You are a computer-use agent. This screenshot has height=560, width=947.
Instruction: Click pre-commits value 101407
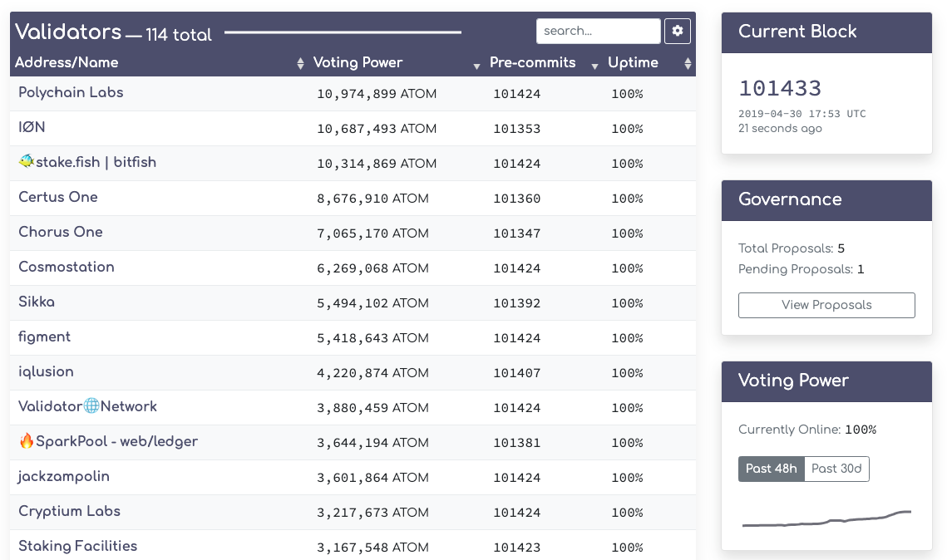click(516, 374)
